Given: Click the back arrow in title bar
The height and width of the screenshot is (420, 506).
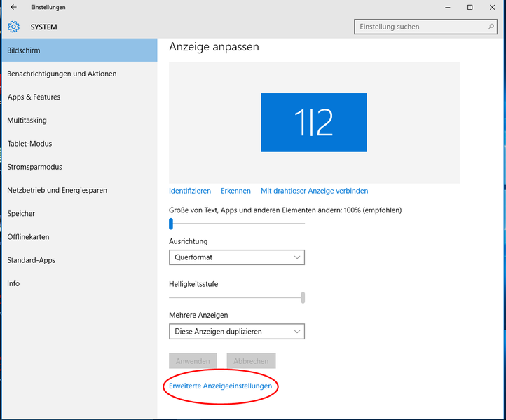Looking at the screenshot, I should tap(14, 7).
